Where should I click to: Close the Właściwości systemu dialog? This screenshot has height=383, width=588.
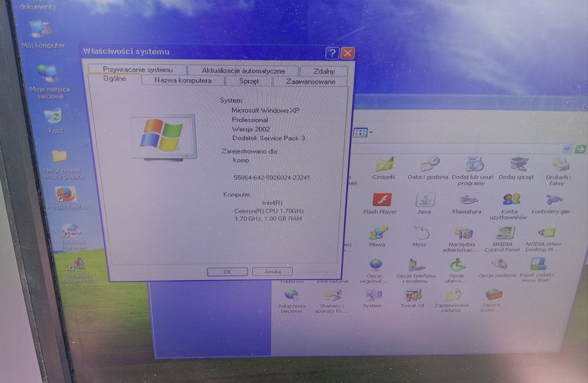coord(348,53)
